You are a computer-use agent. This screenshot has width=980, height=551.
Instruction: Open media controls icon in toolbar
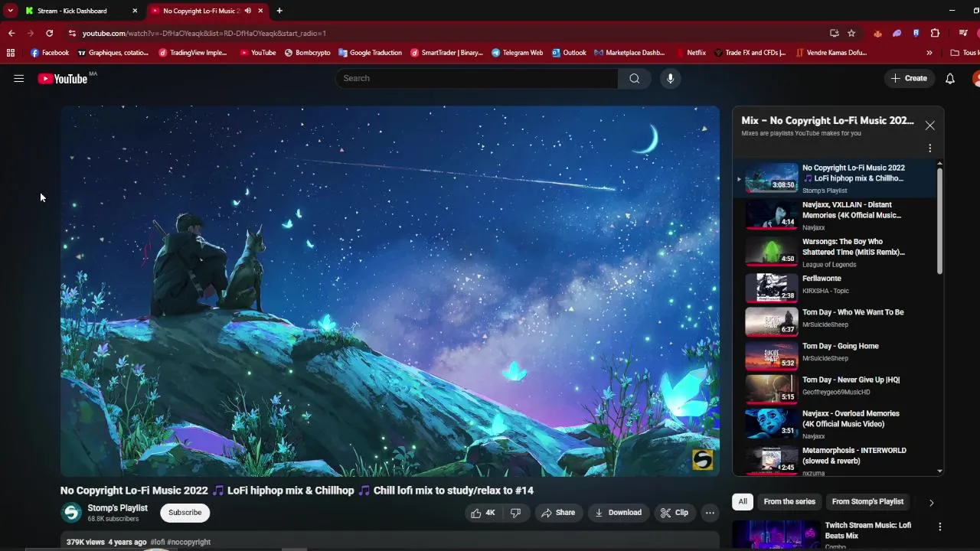[963, 33]
